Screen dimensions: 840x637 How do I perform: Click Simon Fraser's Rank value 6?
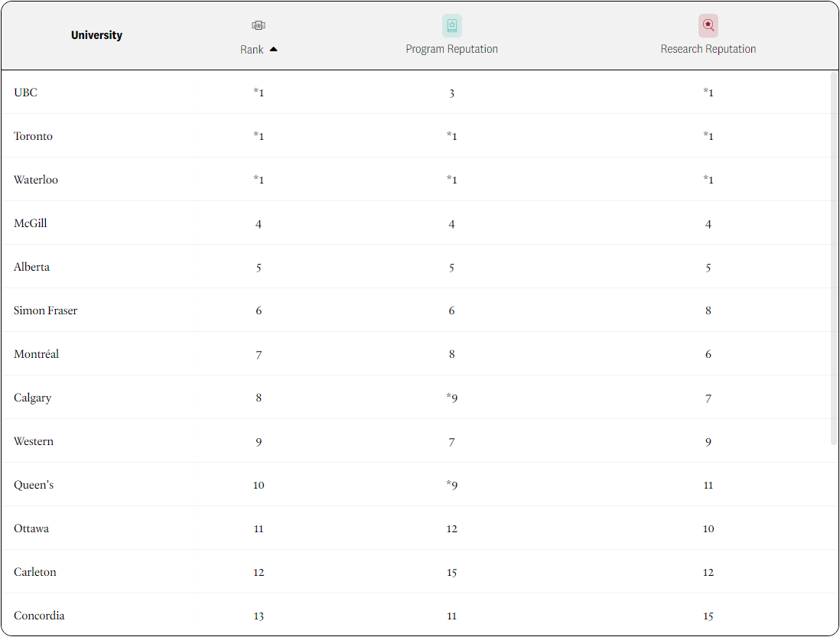[x=259, y=310]
